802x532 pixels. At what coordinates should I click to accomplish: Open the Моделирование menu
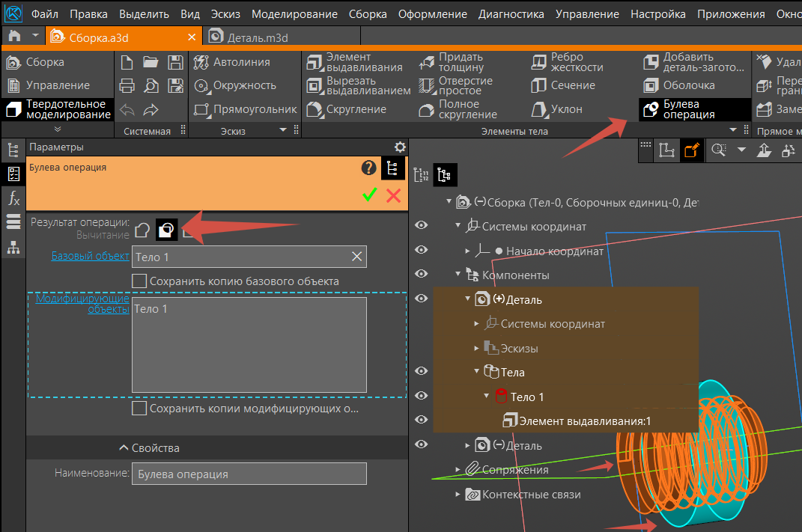294,14
